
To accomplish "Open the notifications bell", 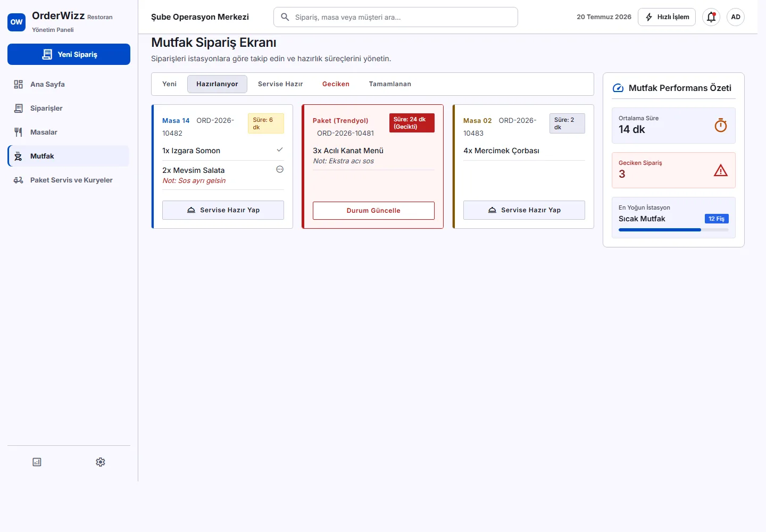I will pos(711,17).
